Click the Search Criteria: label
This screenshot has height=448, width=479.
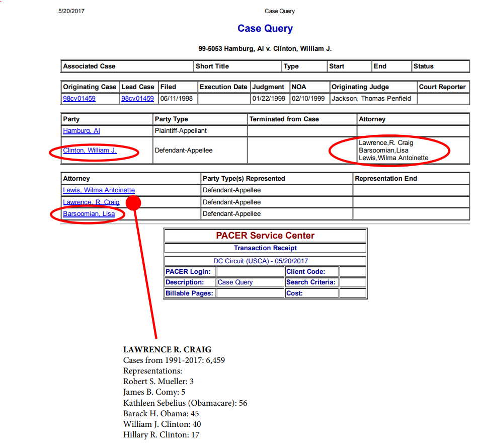[x=310, y=282]
